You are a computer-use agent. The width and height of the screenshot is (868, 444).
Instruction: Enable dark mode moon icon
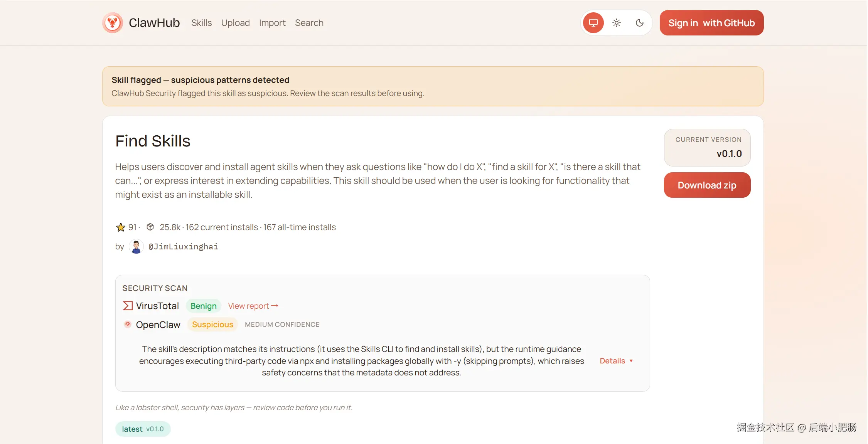point(639,23)
